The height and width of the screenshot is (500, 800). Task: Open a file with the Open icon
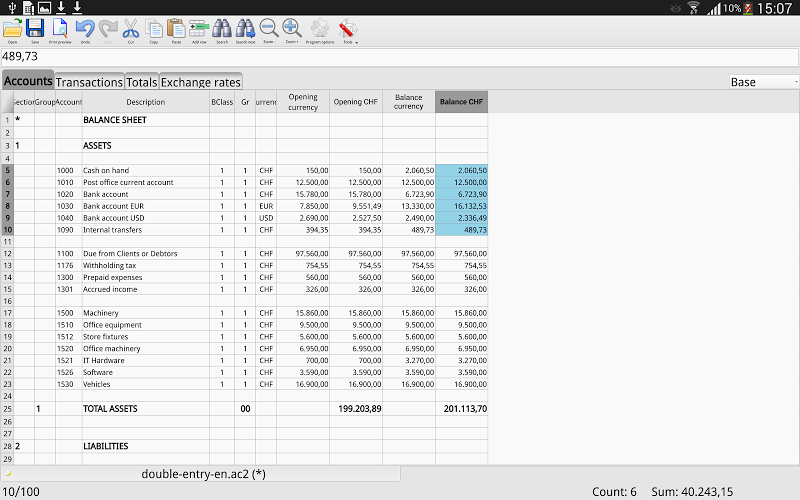pyautogui.click(x=12, y=31)
